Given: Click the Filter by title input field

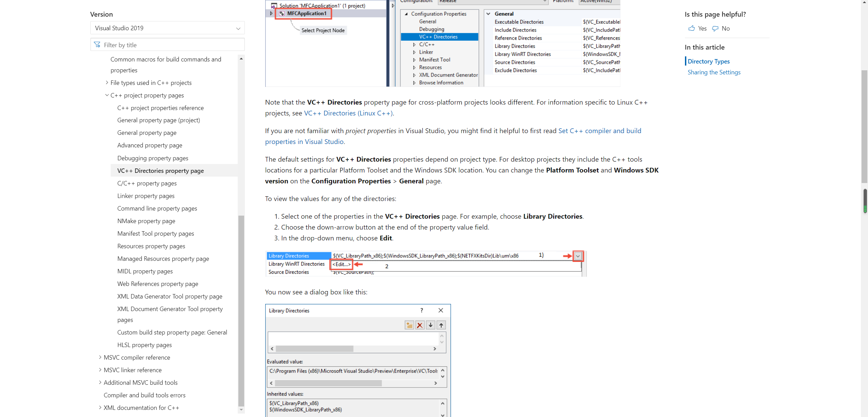Looking at the screenshot, I should 167,45.
